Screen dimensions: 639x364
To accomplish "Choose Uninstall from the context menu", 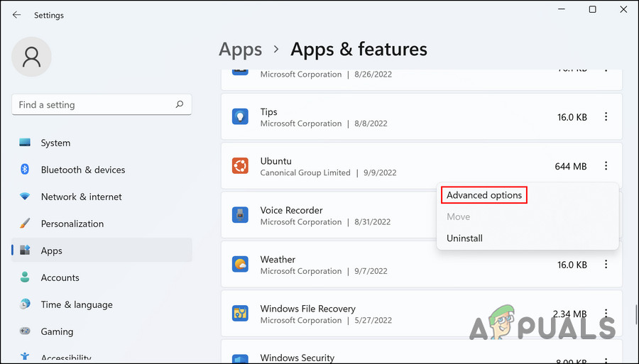I will click(464, 238).
